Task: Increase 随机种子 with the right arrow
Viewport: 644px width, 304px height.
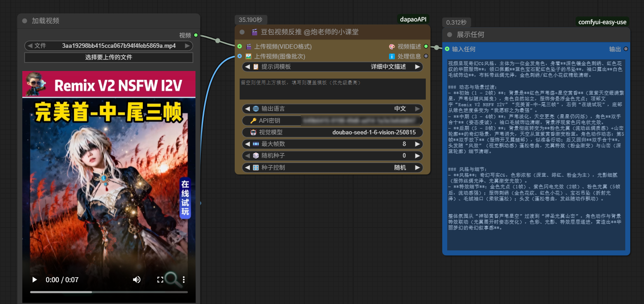Action: coord(418,156)
